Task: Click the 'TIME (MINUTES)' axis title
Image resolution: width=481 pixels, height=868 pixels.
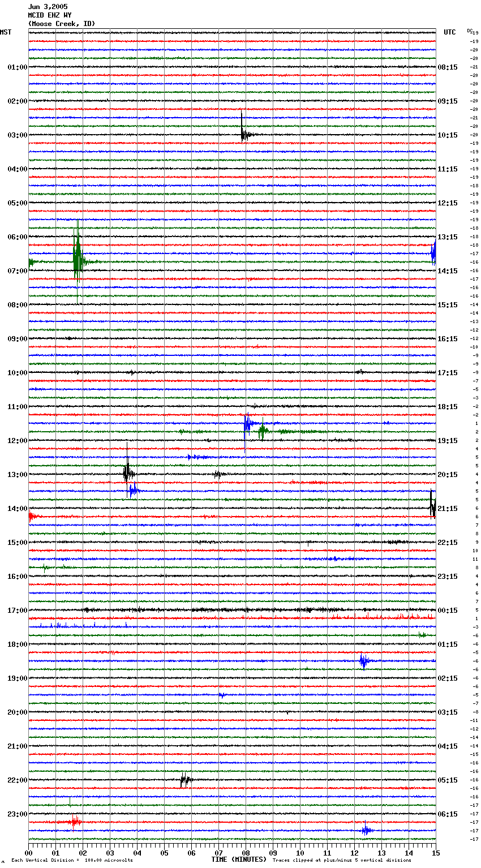Action: [239, 860]
